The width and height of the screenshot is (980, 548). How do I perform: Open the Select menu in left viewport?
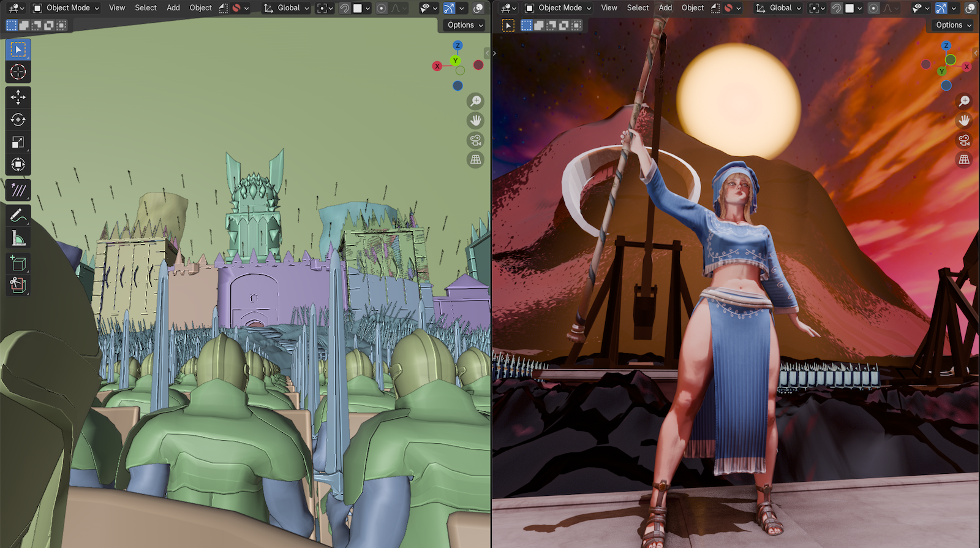tap(146, 8)
